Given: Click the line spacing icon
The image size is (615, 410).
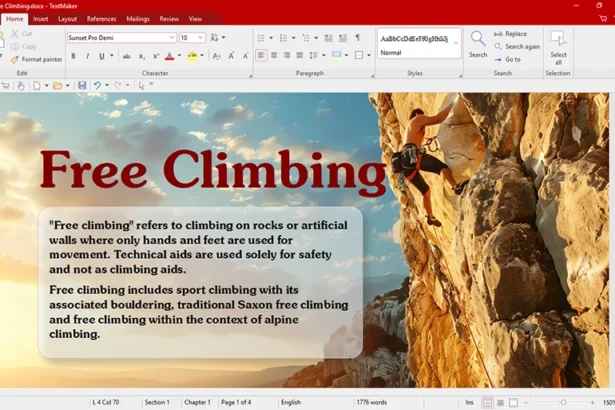Looking at the screenshot, I should 313,55.
